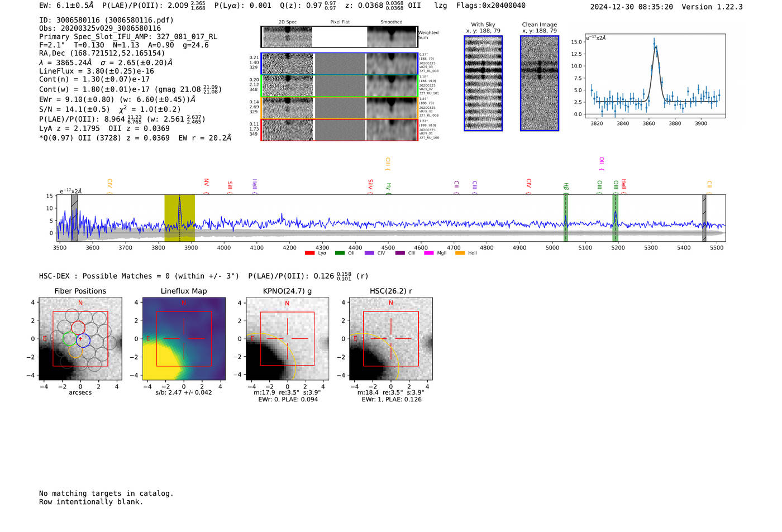Select the orange-bordered fiber spectrum row
This screenshot has width=782, height=532.
point(339,108)
